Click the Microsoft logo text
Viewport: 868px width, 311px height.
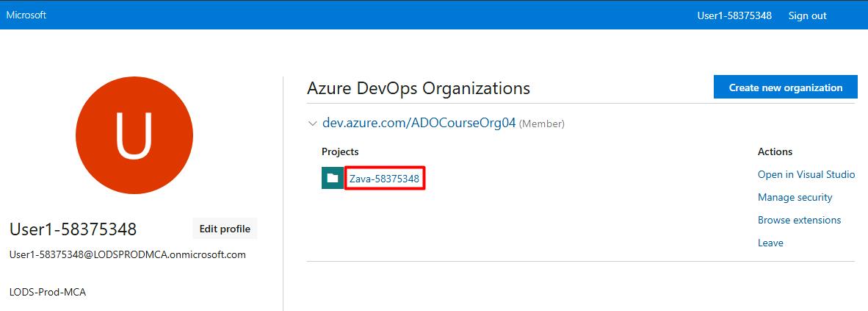26,15
